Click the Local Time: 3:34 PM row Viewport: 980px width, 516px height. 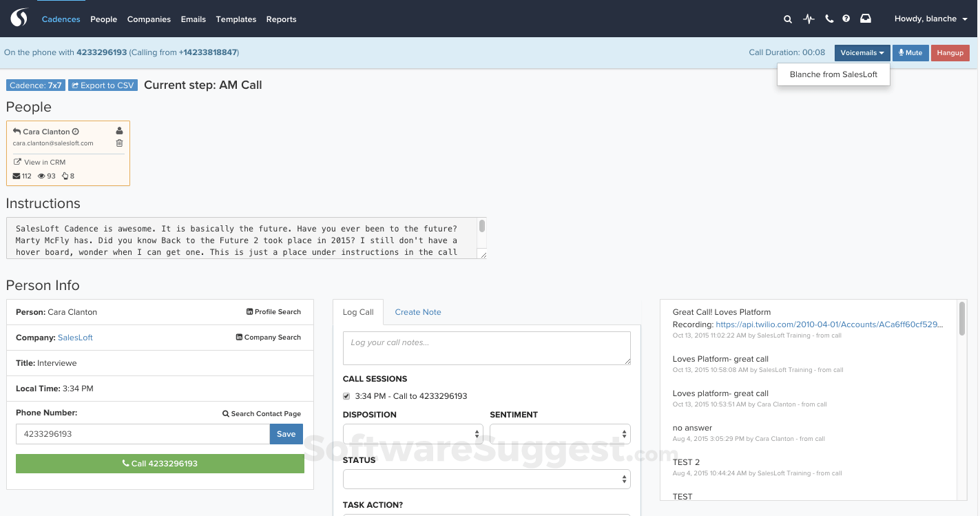coord(160,389)
